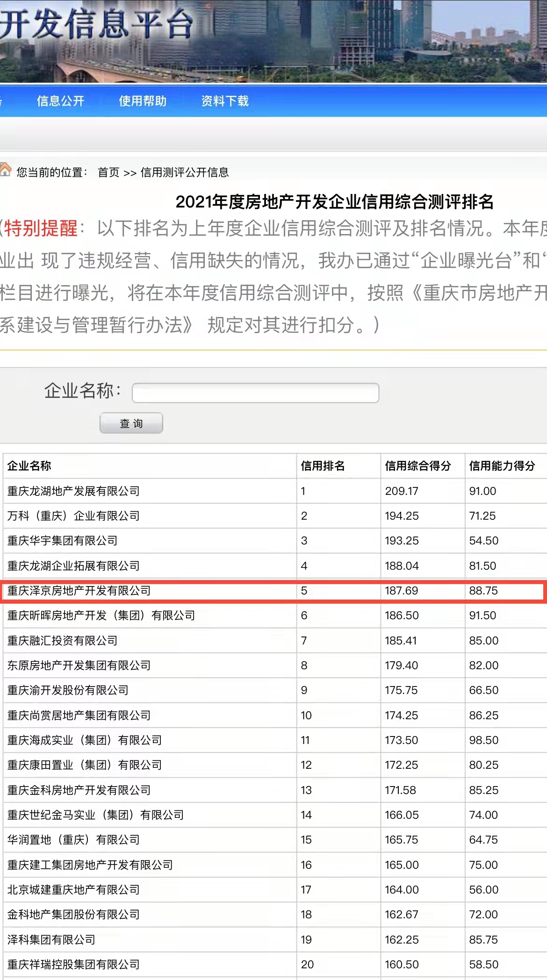The image size is (547, 980).
Task: Click the ability score 88.75
Action: pos(483,591)
